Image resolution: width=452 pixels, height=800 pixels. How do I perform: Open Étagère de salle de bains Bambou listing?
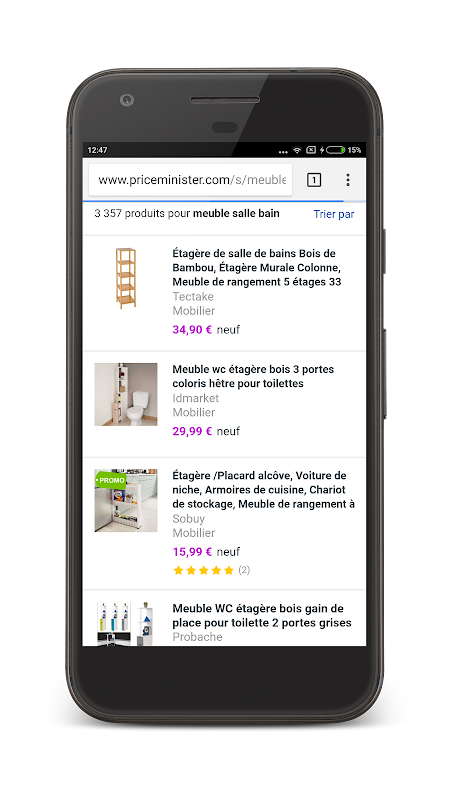pos(257,267)
